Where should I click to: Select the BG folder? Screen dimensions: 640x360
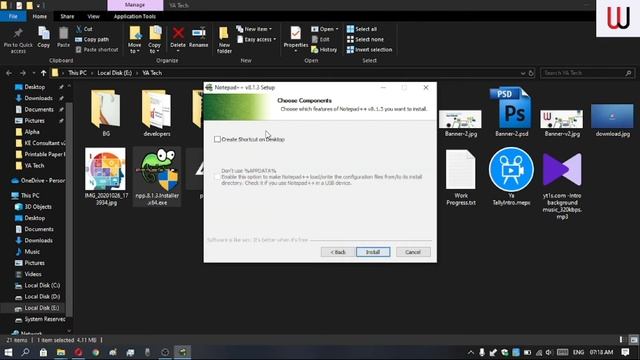click(x=106, y=113)
